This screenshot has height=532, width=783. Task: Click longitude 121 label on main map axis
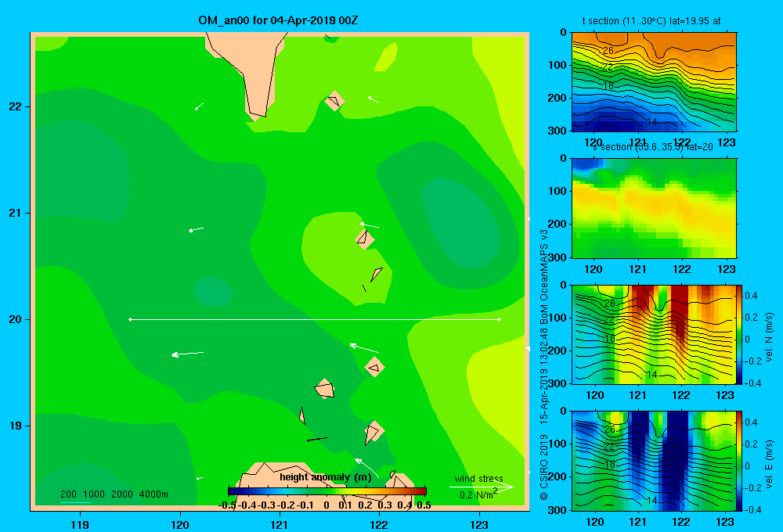tap(280, 524)
